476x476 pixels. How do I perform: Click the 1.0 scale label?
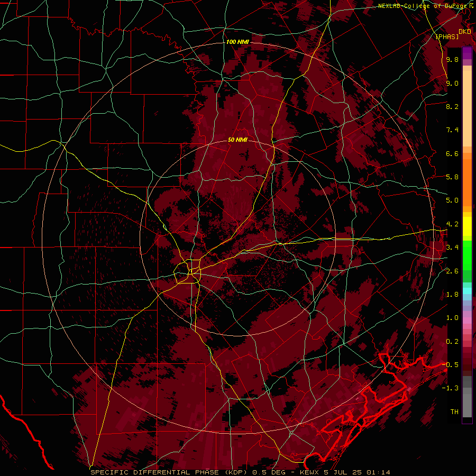click(452, 318)
